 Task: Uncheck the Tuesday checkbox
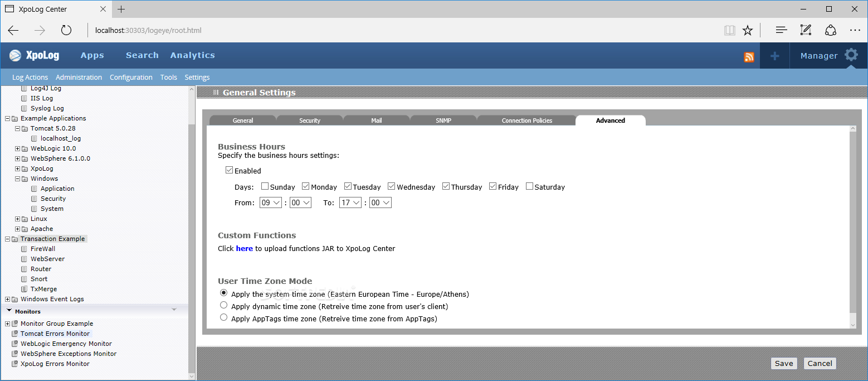[348, 186]
